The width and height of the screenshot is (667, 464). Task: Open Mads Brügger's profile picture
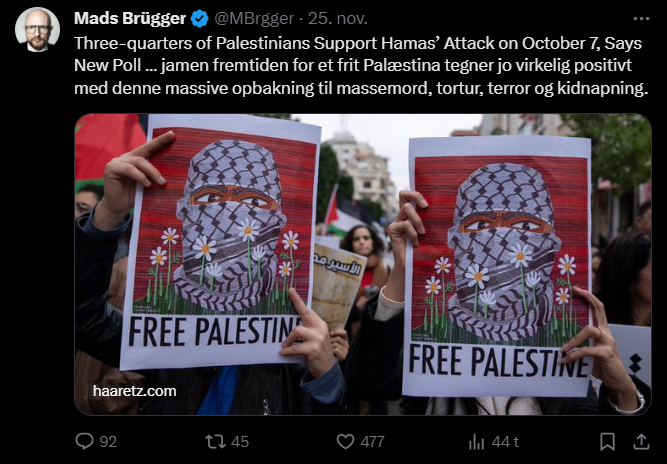(37, 29)
